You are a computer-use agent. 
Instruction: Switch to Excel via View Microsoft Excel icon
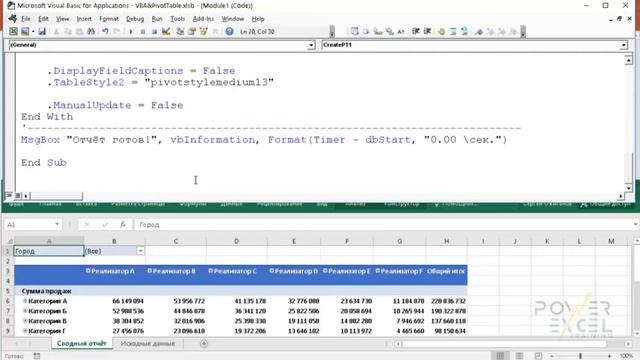(x=13, y=31)
